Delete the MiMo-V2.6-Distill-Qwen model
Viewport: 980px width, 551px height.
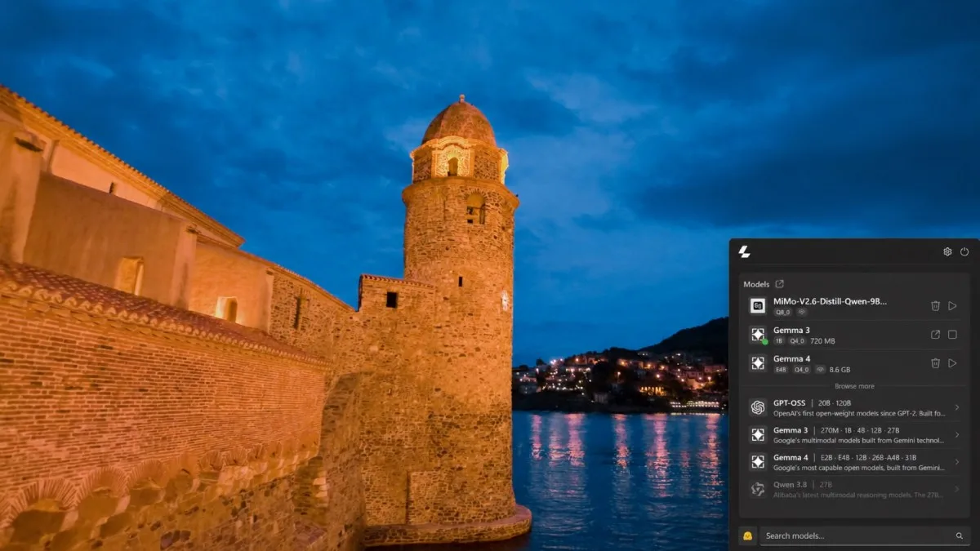pyautogui.click(x=935, y=305)
